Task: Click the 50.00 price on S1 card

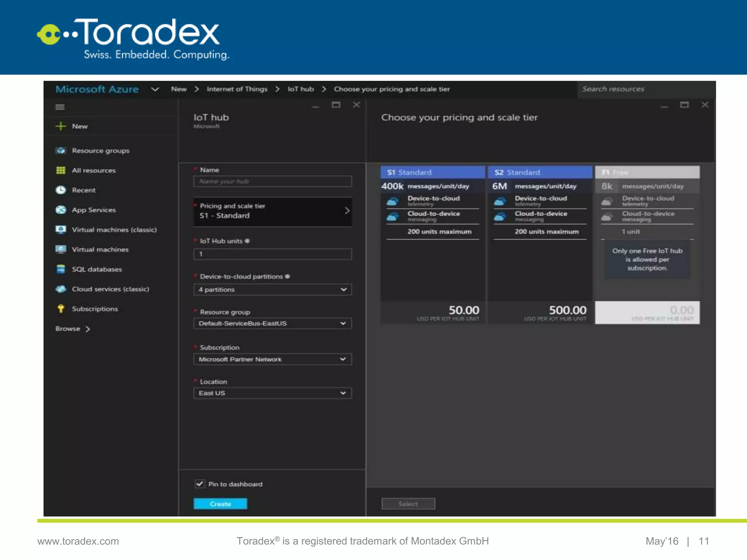Action: [464, 310]
